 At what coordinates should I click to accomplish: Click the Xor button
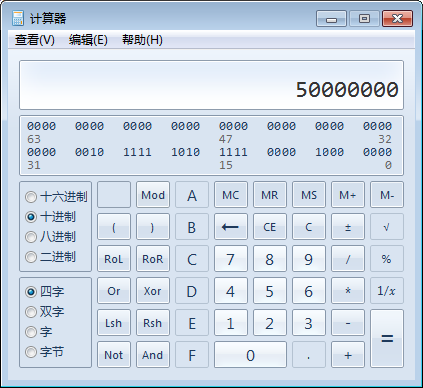click(153, 291)
